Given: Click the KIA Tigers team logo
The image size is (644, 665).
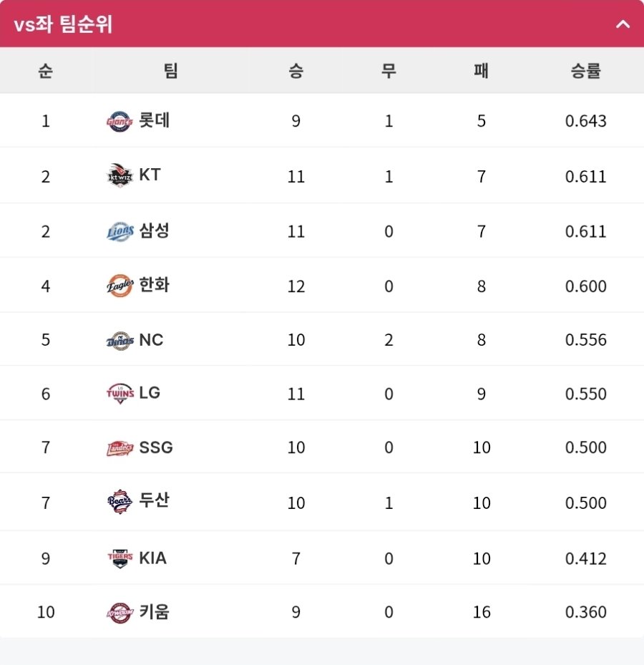Looking at the screenshot, I should point(120,558).
